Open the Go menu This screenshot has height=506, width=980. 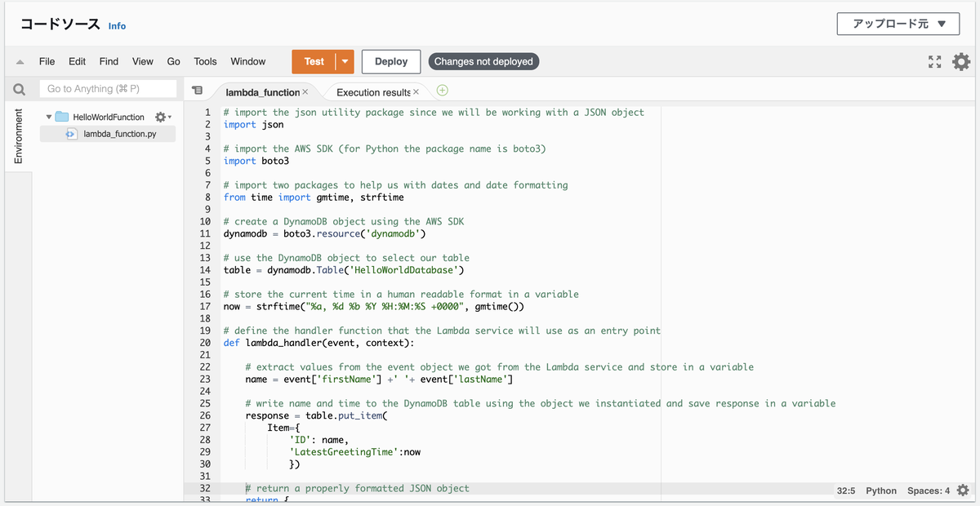pyautogui.click(x=173, y=62)
